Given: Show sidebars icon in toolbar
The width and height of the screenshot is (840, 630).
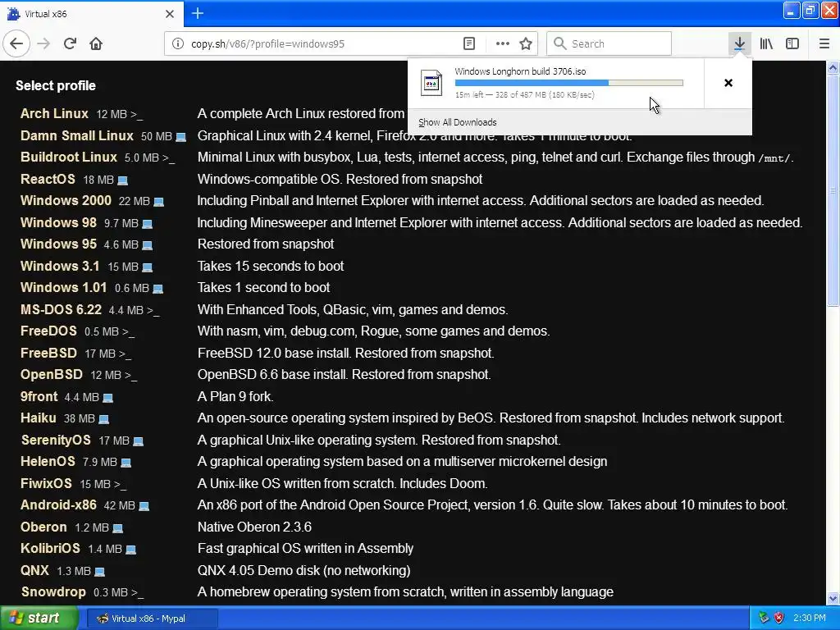Looking at the screenshot, I should tap(792, 43).
